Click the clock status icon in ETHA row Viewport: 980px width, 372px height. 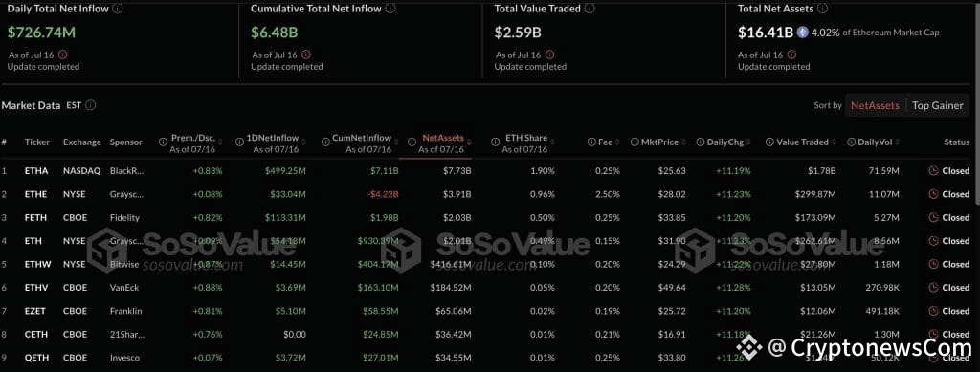(x=934, y=170)
